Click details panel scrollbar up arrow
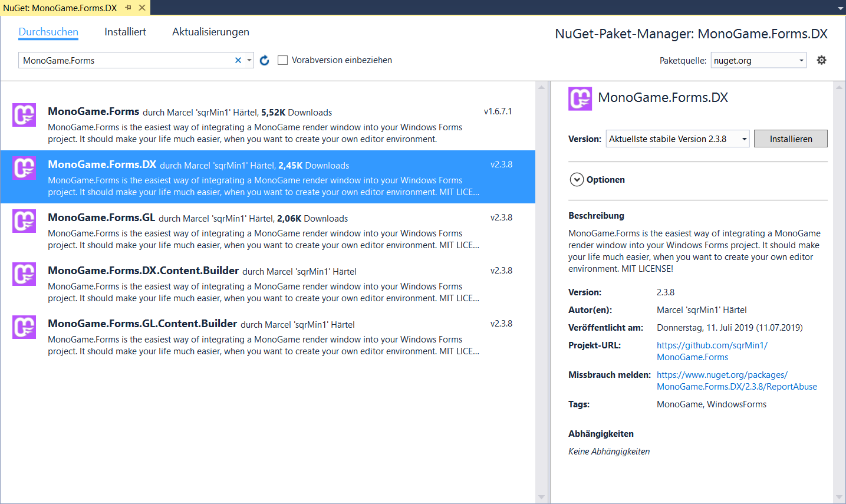The height and width of the screenshot is (504, 846). click(x=840, y=87)
